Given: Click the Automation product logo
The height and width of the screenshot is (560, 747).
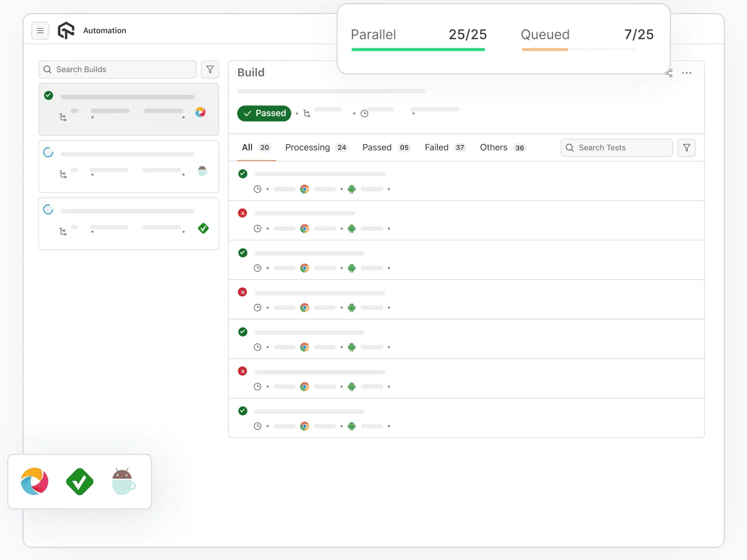Looking at the screenshot, I should (x=66, y=30).
